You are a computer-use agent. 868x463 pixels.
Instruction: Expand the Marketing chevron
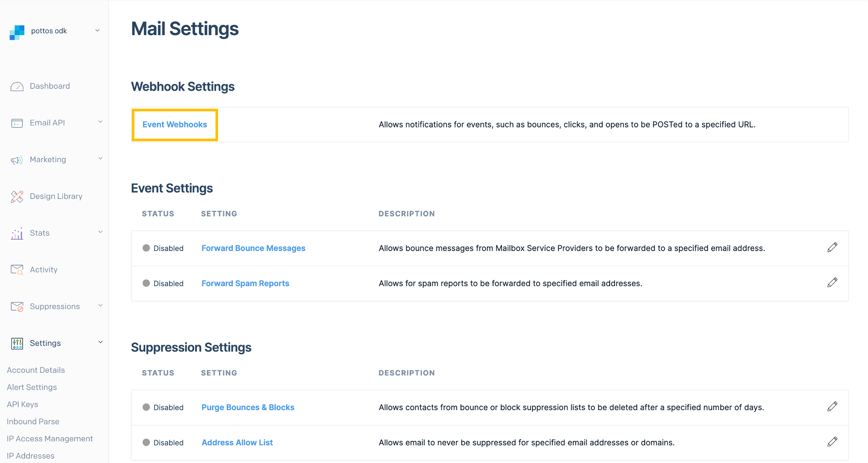100,159
